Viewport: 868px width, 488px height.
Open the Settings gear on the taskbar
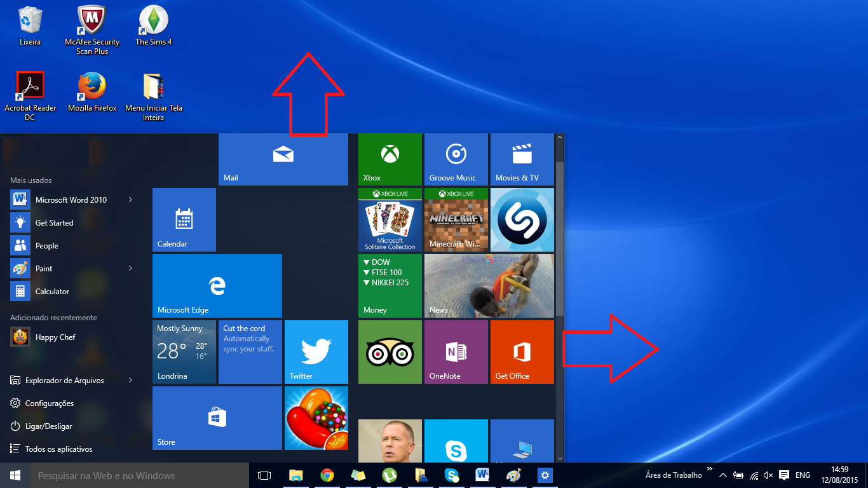[x=545, y=475]
